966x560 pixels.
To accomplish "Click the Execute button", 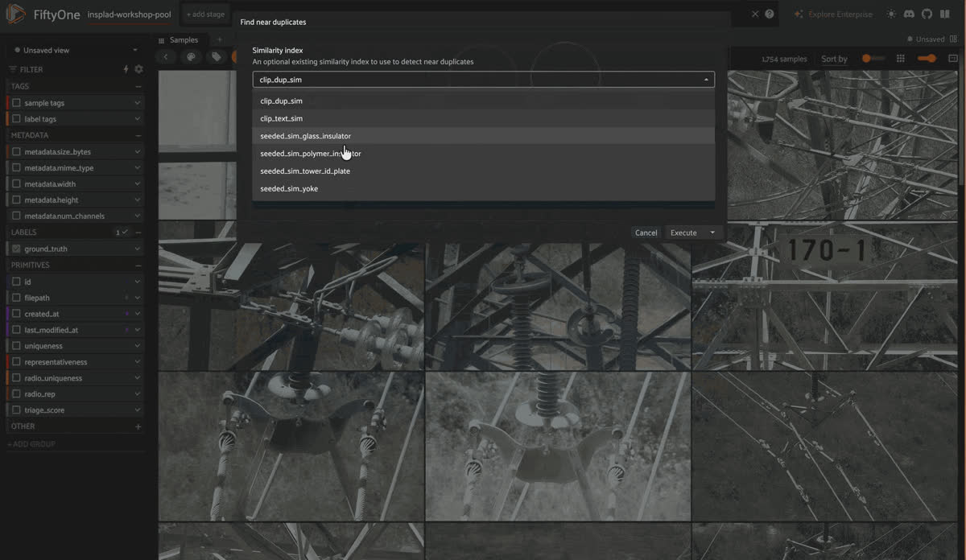I will 684,233.
